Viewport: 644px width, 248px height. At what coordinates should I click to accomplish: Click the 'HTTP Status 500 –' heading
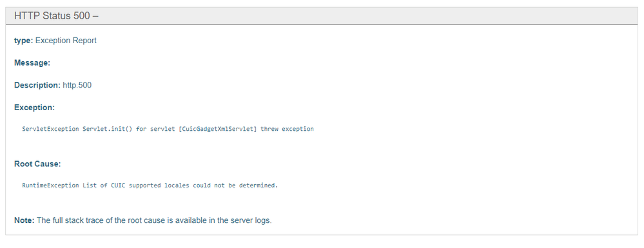point(56,16)
